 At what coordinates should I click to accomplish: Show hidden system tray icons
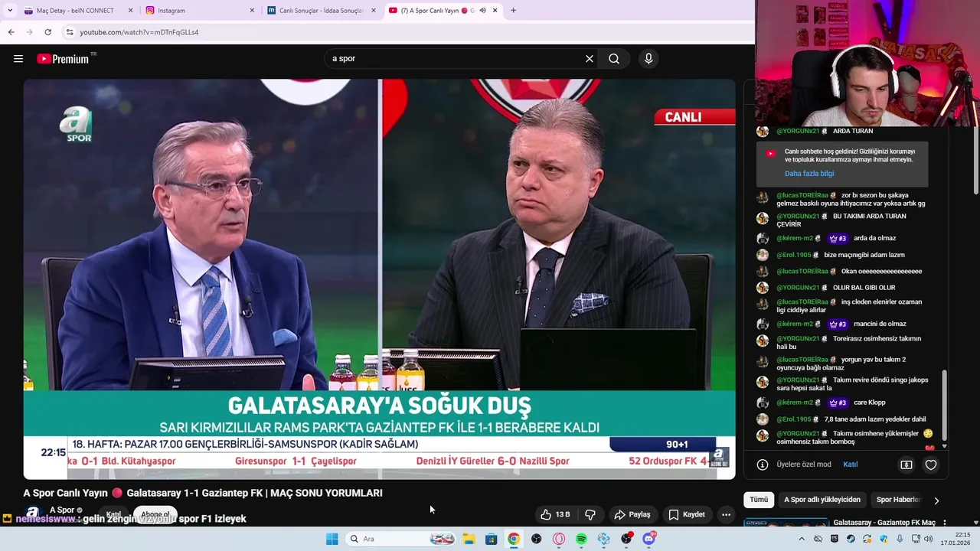coord(802,539)
